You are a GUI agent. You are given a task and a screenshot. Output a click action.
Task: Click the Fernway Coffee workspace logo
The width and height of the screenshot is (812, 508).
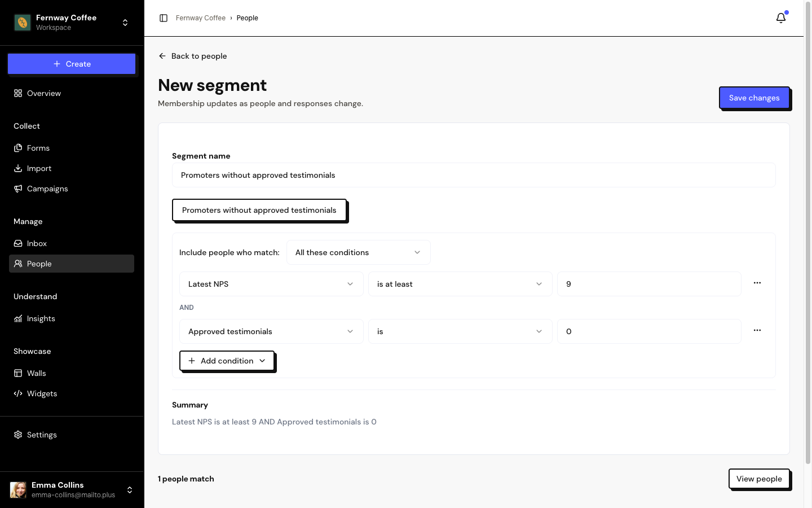(23, 23)
